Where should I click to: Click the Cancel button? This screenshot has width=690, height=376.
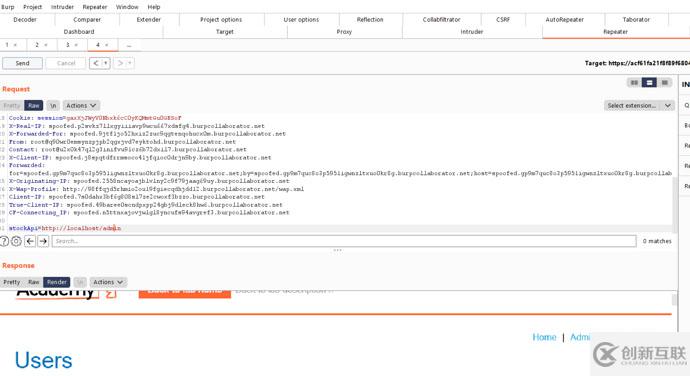point(66,63)
